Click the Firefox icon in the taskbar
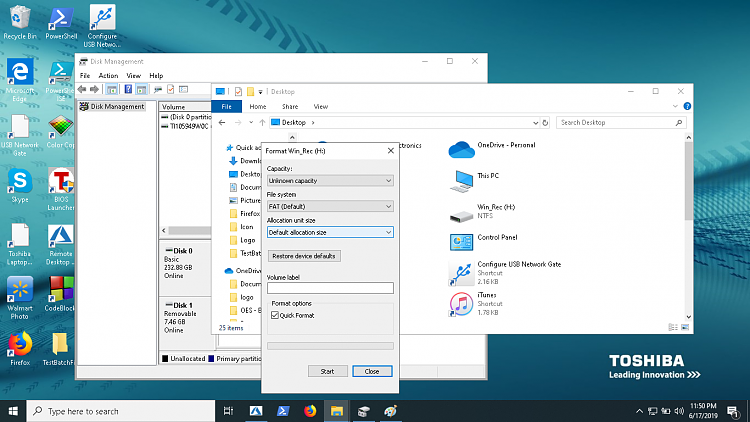This screenshot has height=422, width=750. click(x=310, y=410)
